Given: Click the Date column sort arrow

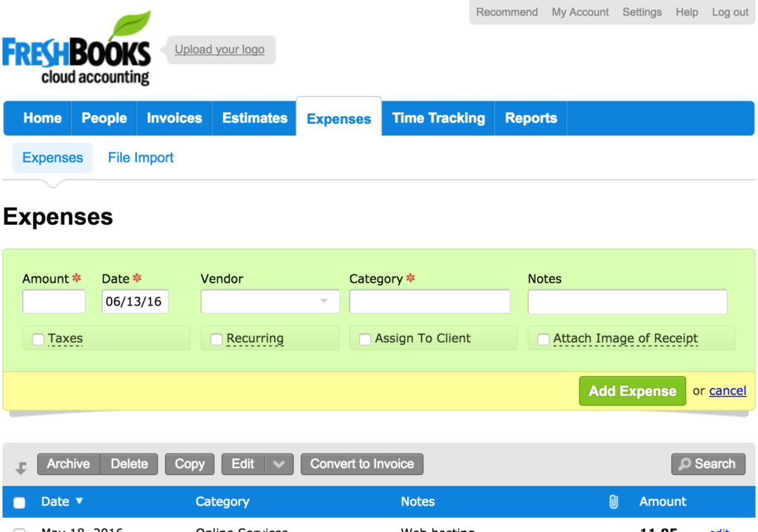Looking at the screenshot, I should point(79,501).
